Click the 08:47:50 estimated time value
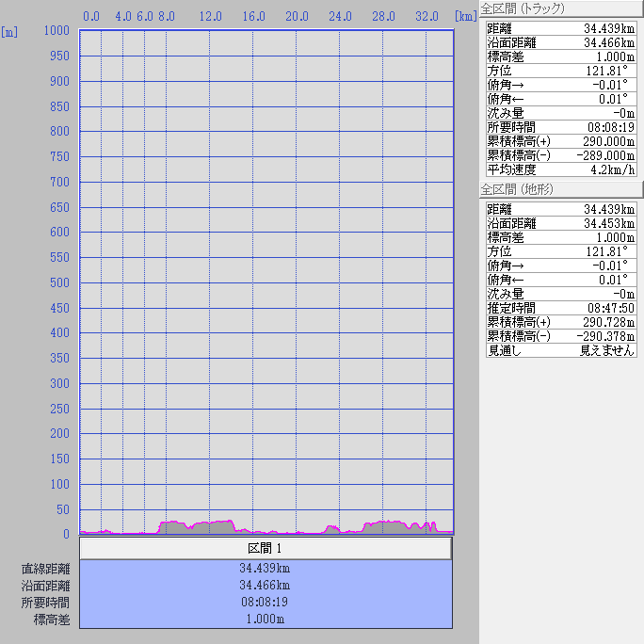 [x=611, y=308]
